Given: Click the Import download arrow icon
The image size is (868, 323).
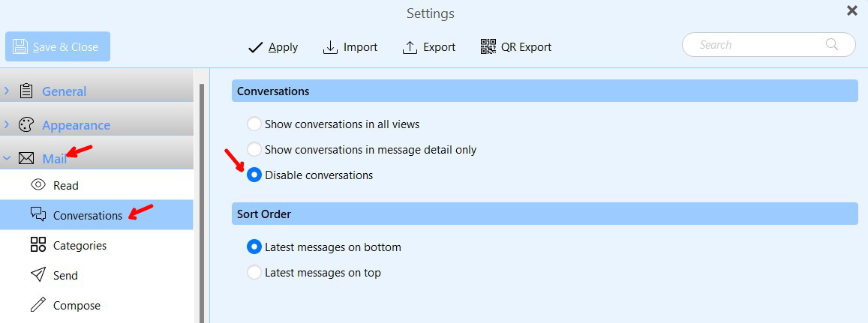Looking at the screenshot, I should [x=330, y=47].
